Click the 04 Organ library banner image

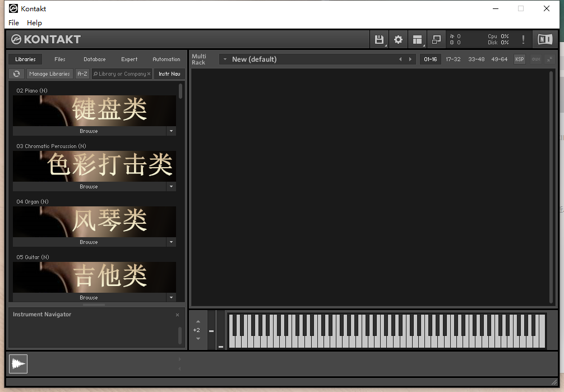(95, 222)
